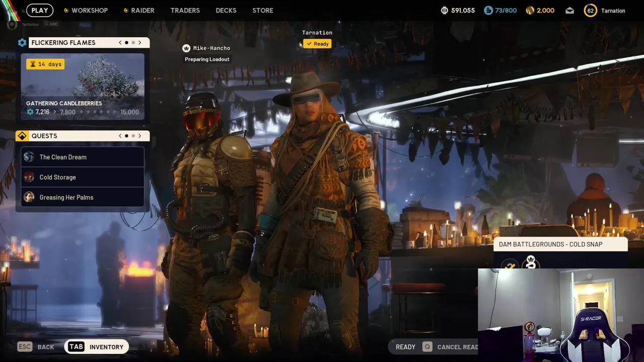The image size is (644, 362).
Task: Open the STORE tab
Action: 263,10
